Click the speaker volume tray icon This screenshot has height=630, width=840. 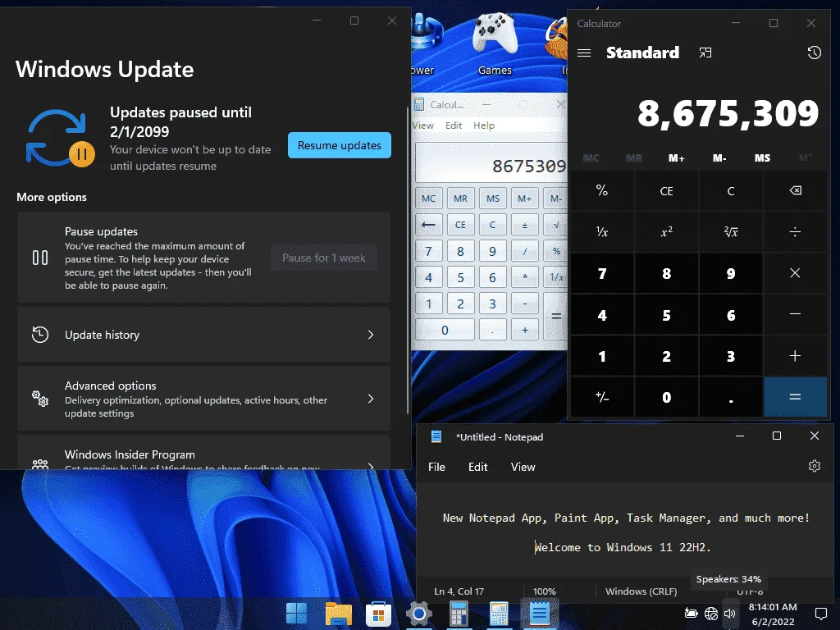coord(729,614)
